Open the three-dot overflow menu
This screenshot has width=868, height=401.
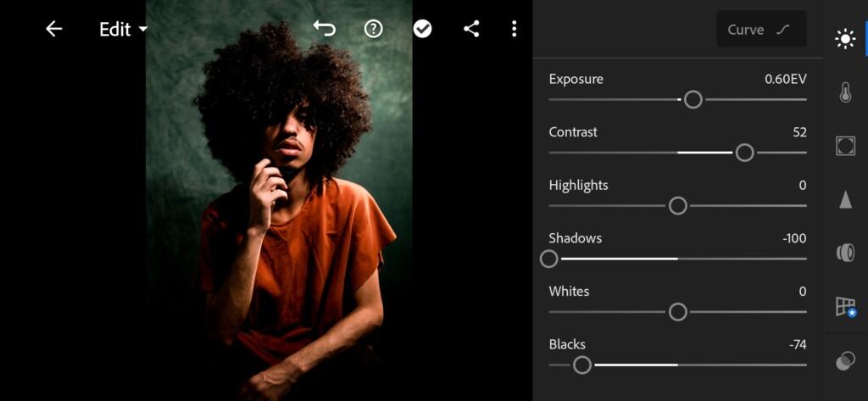(x=515, y=29)
